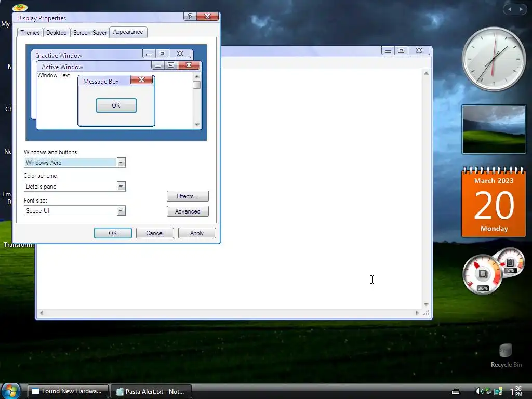Click the preview Inactive Window title
Image resolution: width=532 pixels, height=399 pixels.
59,55
